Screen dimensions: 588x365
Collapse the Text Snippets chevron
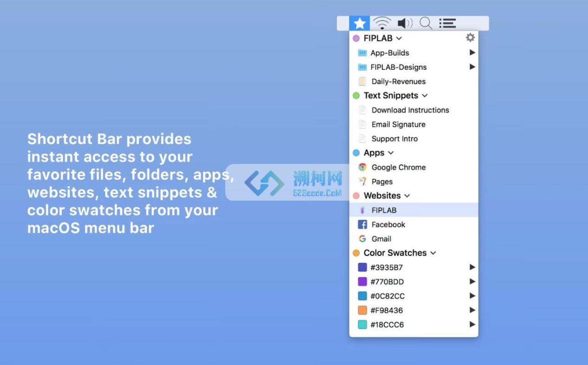[x=424, y=95]
